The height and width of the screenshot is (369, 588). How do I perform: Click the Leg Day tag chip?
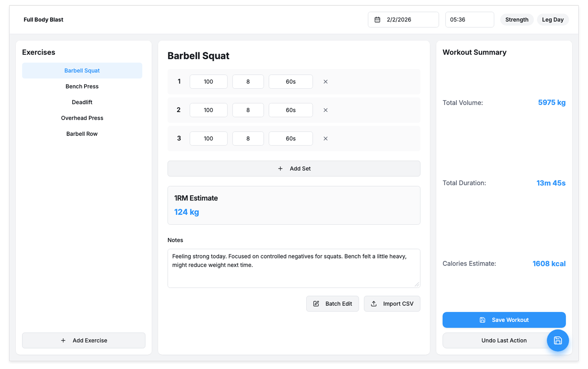coord(552,20)
